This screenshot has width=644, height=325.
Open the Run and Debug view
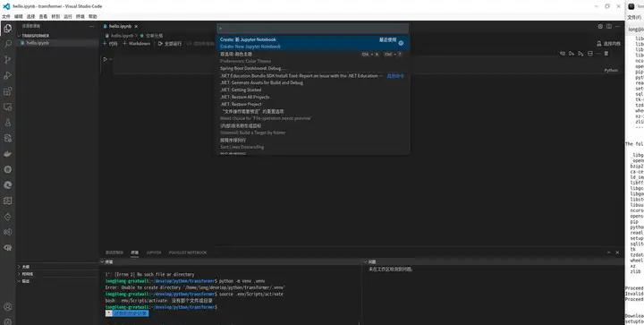click(8, 75)
